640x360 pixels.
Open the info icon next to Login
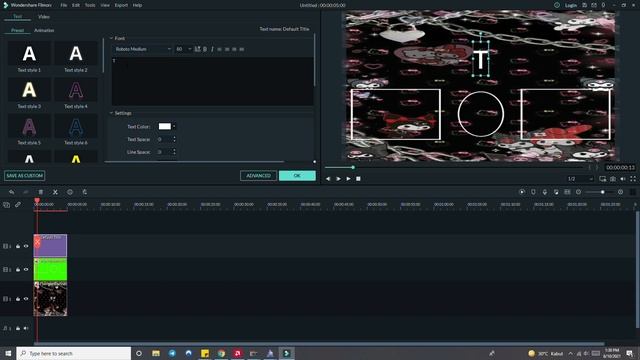pyautogui.click(x=557, y=5)
